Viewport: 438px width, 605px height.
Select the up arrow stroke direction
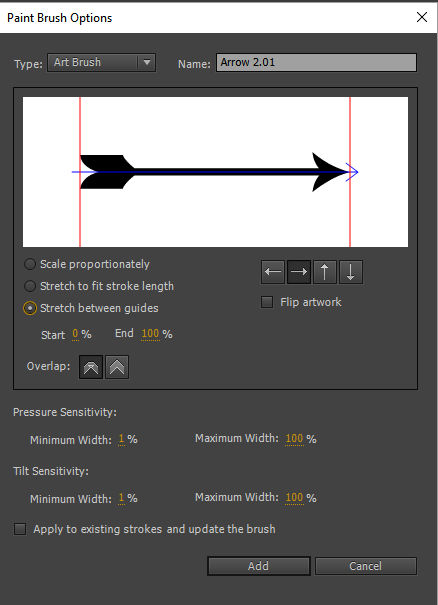click(325, 272)
